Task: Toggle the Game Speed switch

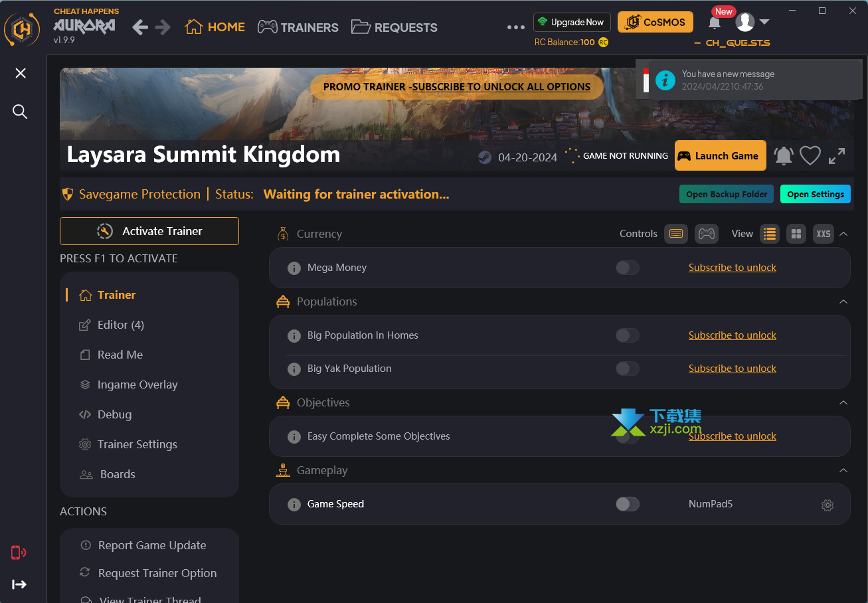Action: (x=628, y=504)
